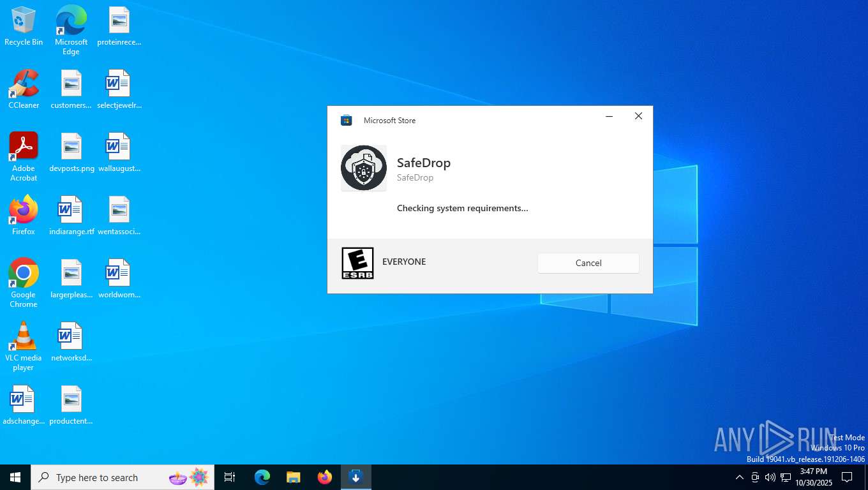Select the devposts.png file
The height and width of the screenshot is (490, 868).
(71, 153)
